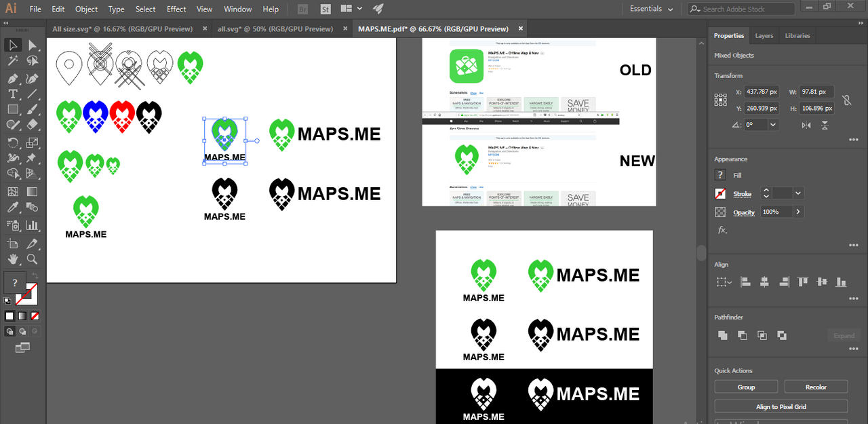868x424 pixels.
Task: Click Vertical Align Bottom icon
Action: (x=842, y=282)
